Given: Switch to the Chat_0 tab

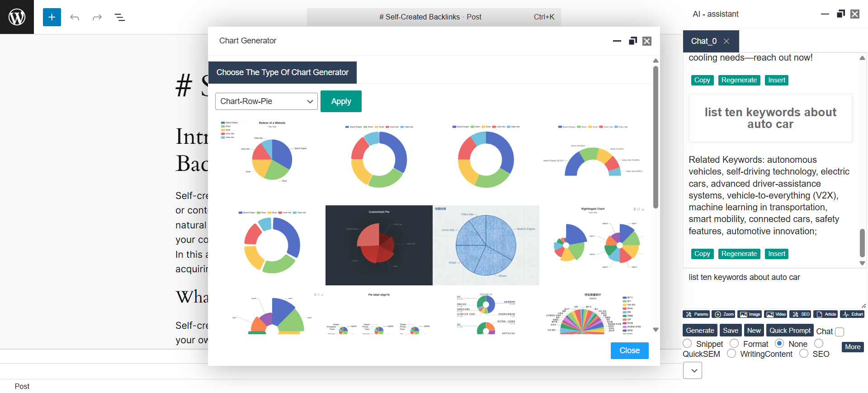Looking at the screenshot, I should [703, 41].
